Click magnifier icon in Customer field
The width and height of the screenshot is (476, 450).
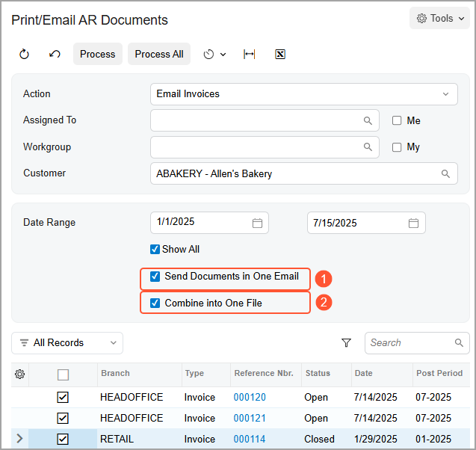click(x=445, y=173)
